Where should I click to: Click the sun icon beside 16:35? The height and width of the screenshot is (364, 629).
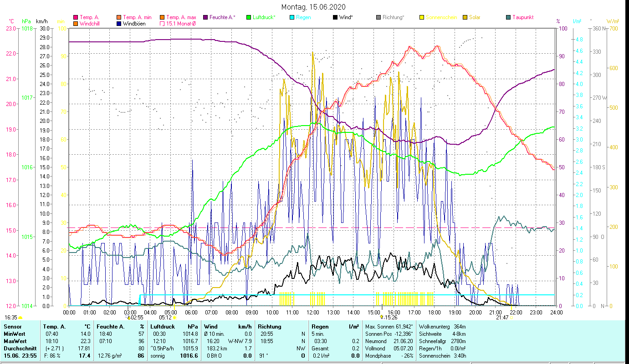point(20,318)
